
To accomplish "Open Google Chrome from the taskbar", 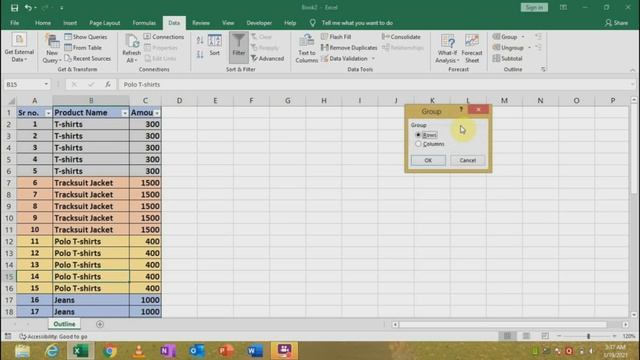I will coord(109,351).
